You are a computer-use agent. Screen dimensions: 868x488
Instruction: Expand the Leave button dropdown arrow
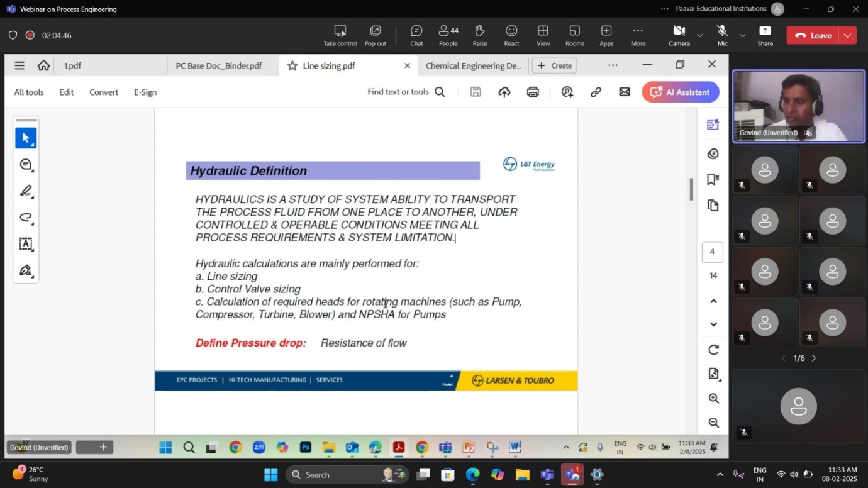(x=848, y=35)
